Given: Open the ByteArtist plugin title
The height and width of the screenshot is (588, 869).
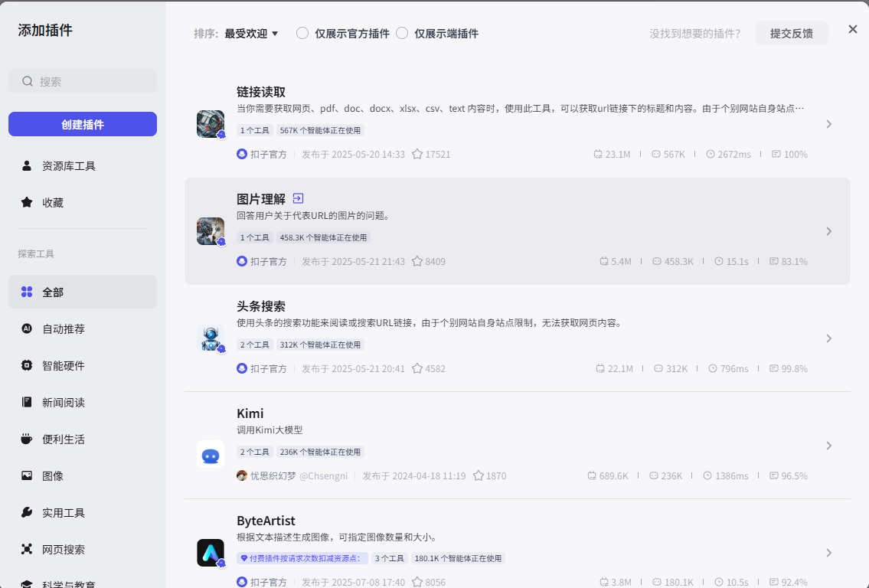Looking at the screenshot, I should (266, 521).
